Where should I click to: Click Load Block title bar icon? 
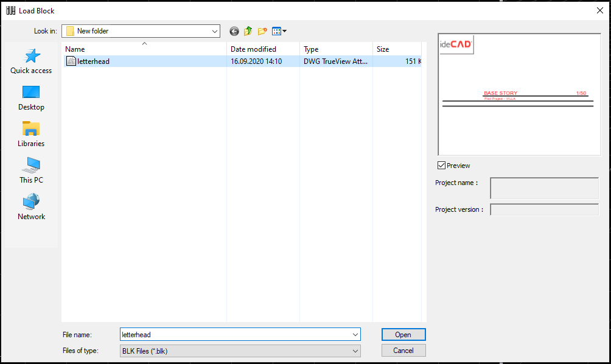[x=11, y=10]
